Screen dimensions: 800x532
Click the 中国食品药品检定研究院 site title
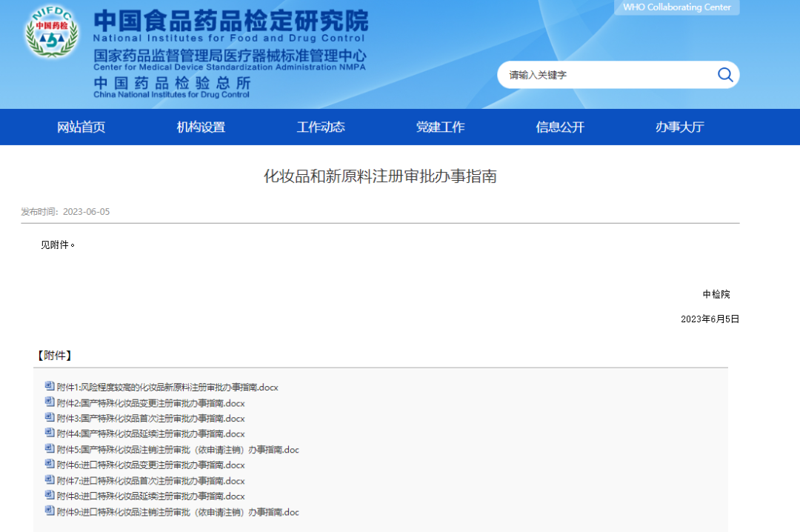click(230, 21)
